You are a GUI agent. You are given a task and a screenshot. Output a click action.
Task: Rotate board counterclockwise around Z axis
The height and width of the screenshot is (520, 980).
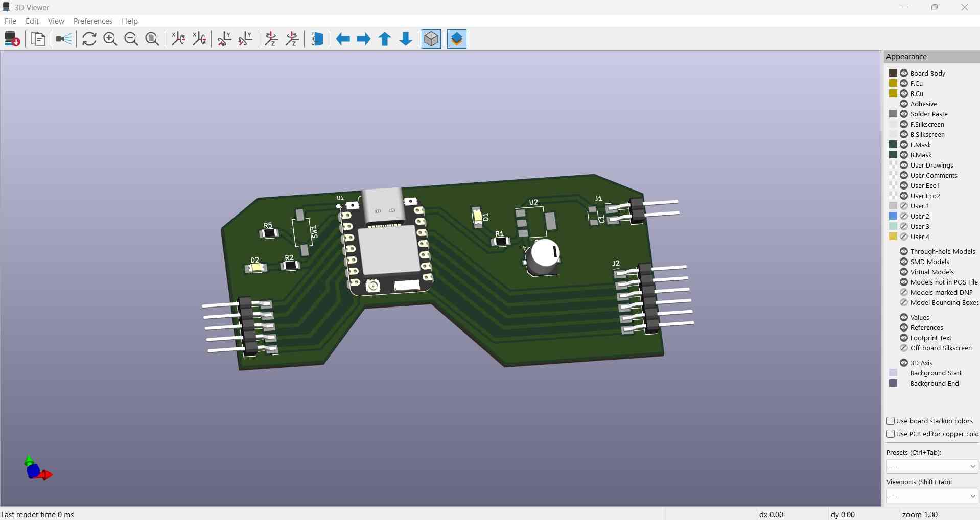click(x=292, y=39)
